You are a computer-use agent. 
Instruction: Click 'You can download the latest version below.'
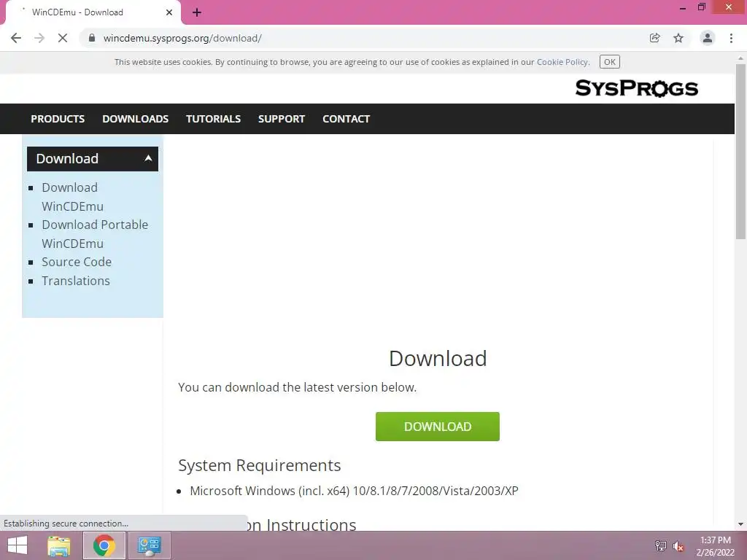coord(298,387)
